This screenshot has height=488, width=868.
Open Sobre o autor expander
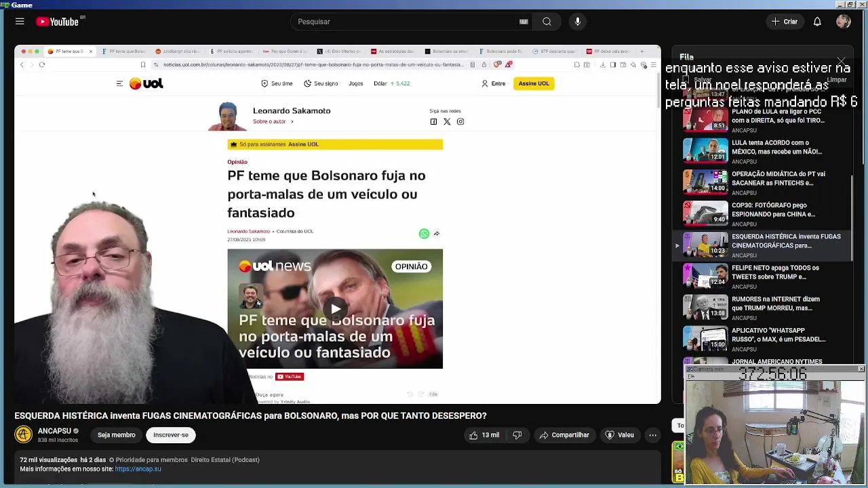coord(273,121)
